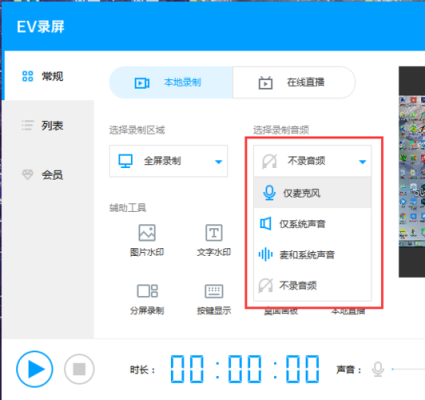Open the 图片水印 image watermark tool
This screenshot has height=400, width=425.
coord(147,240)
